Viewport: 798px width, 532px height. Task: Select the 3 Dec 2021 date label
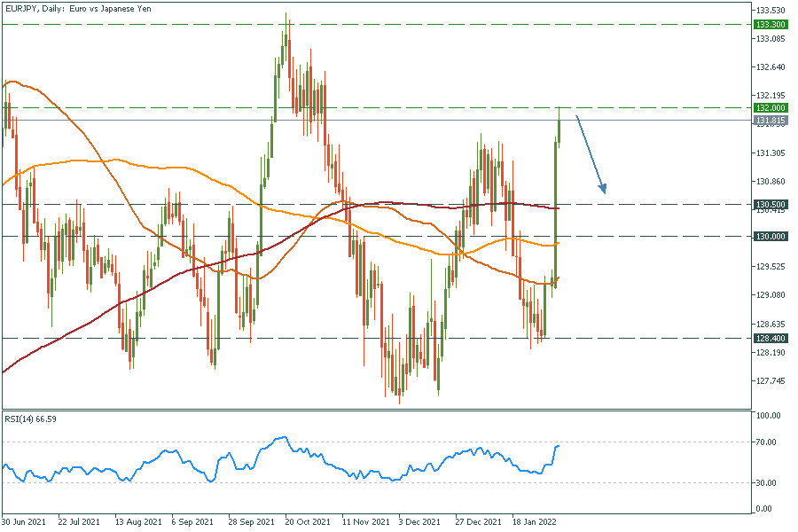[420, 522]
